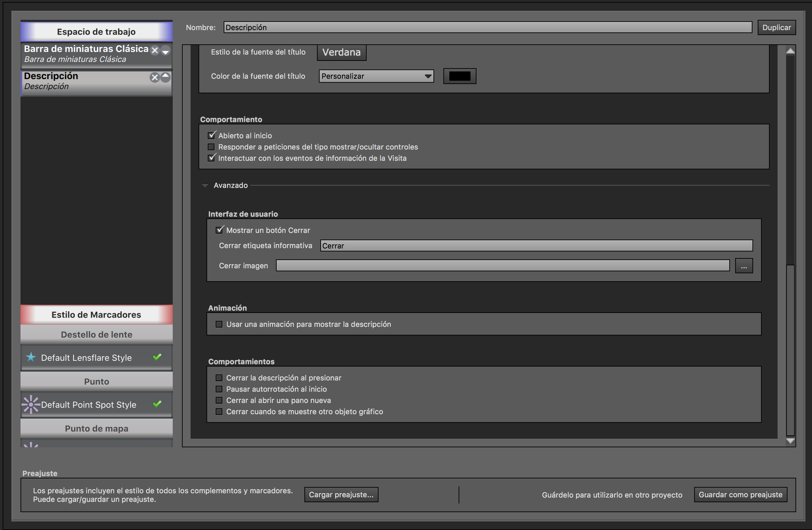Click the purple Point Spot style icon
The width and height of the screenshot is (812, 530).
click(x=31, y=404)
